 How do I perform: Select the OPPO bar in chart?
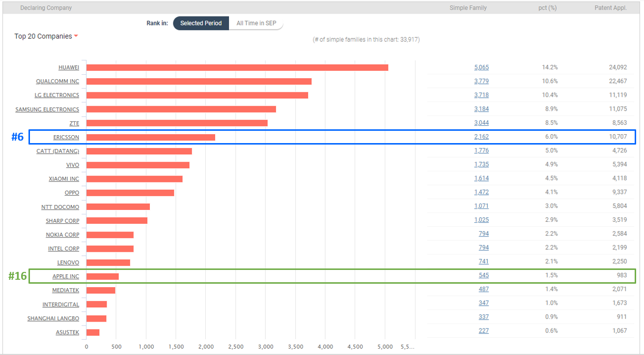coord(130,193)
